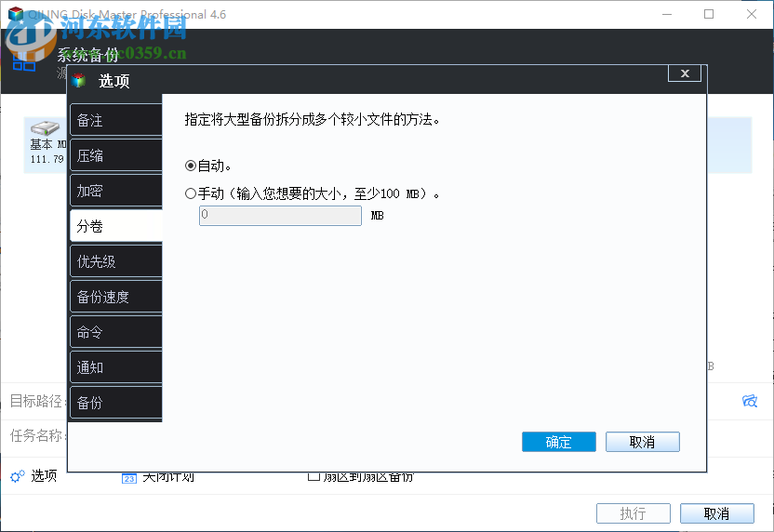Image resolution: width=774 pixels, height=532 pixels.
Task: Minimize the QILING Disk Master window
Action: click(667, 14)
